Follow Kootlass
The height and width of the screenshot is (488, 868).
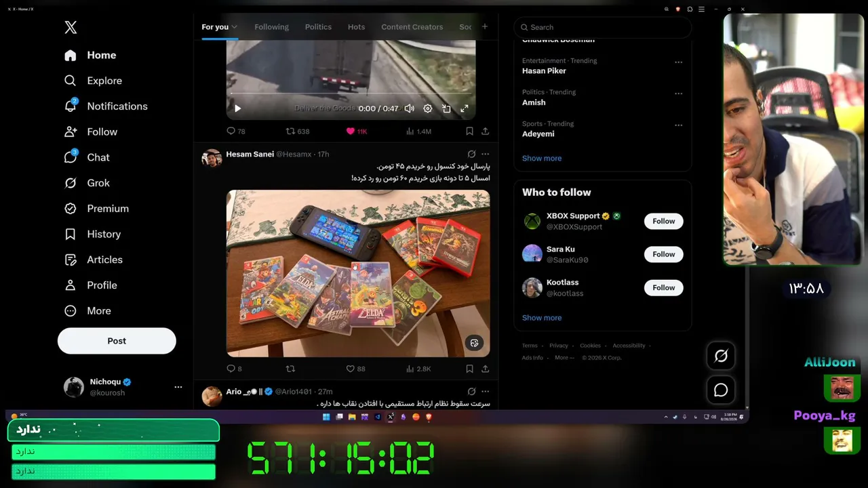coord(663,287)
